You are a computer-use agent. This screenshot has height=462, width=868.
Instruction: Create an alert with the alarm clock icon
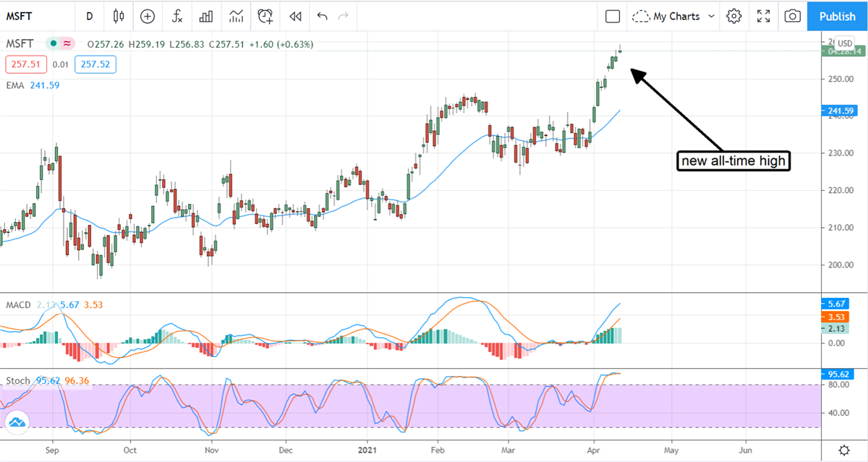pos(265,16)
